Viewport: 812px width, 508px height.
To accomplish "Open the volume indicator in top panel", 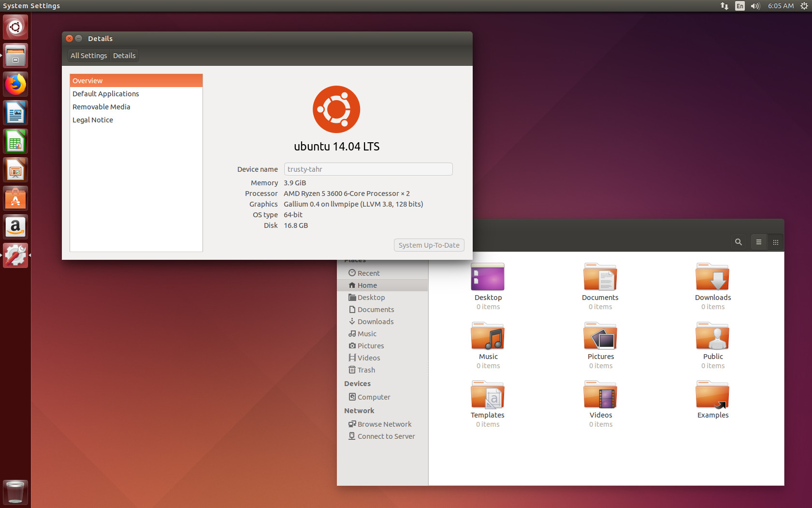I will point(755,6).
